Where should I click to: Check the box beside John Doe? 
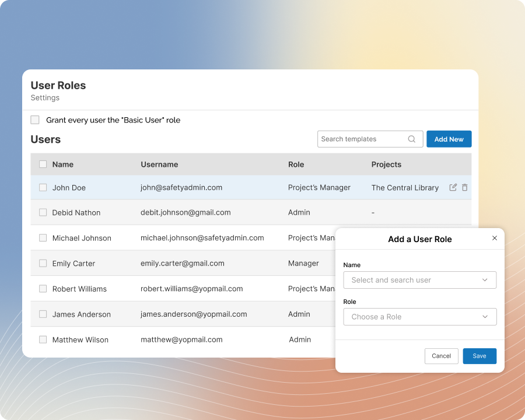coord(43,187)
